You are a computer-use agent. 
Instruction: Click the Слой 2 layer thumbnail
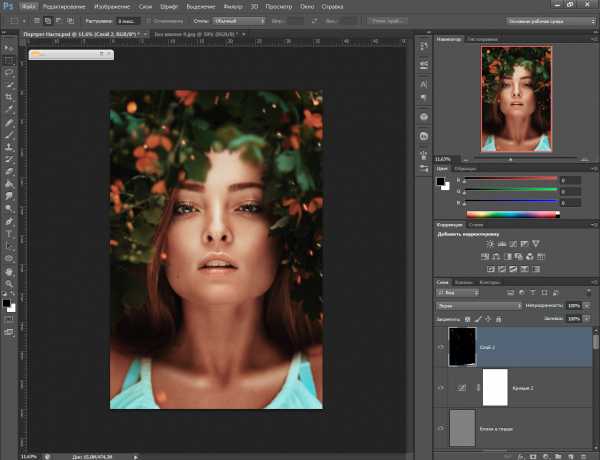pos(462,346)
